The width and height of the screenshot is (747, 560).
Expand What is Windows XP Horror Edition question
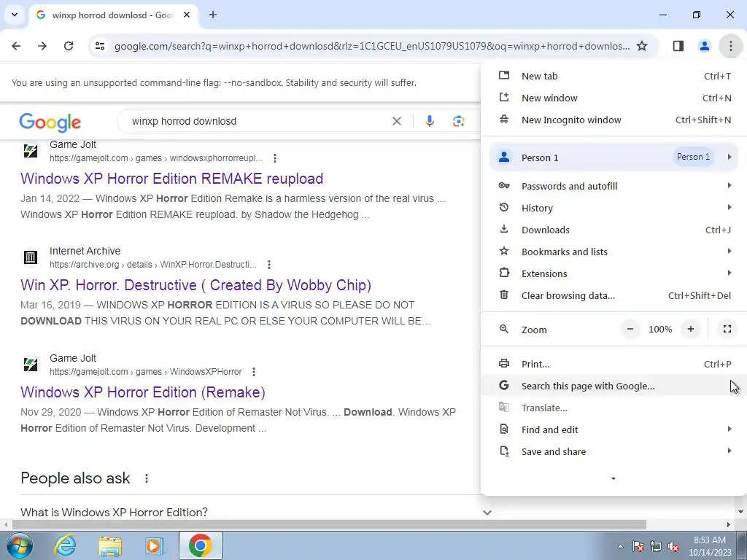[x=256, y=513]
